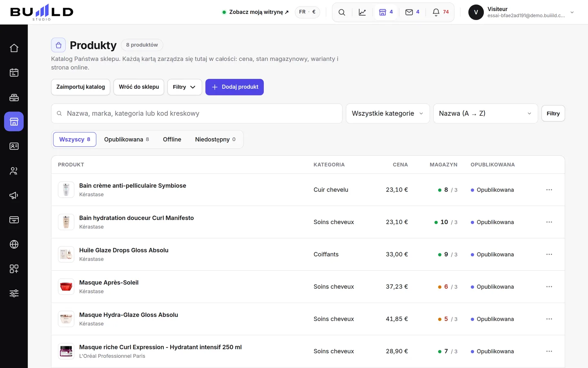Open the Wszystkie kategorie dropdown
588x368 pixels.
(388, 114)
